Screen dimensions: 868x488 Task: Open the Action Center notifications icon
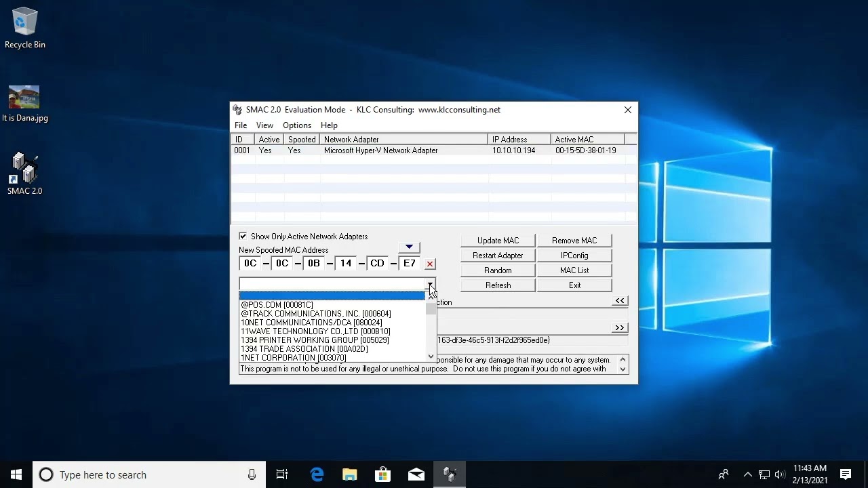pos(846,474)
